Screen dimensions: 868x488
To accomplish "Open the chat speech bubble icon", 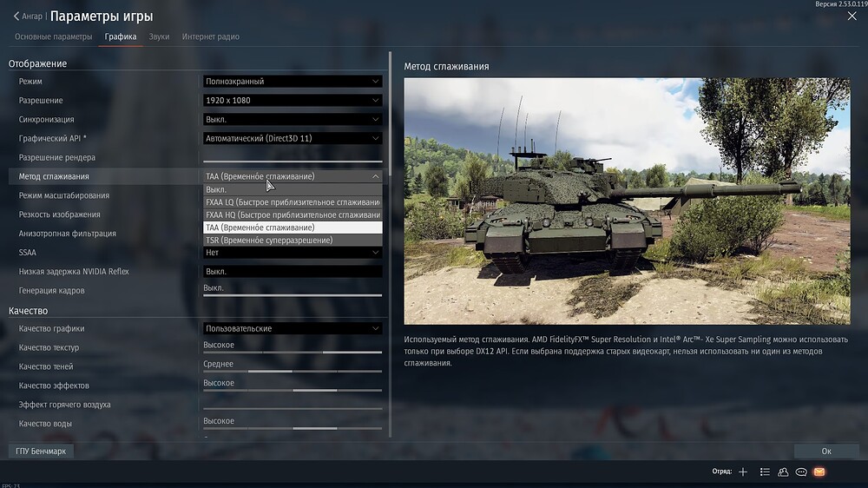I will tap(801, 472).
